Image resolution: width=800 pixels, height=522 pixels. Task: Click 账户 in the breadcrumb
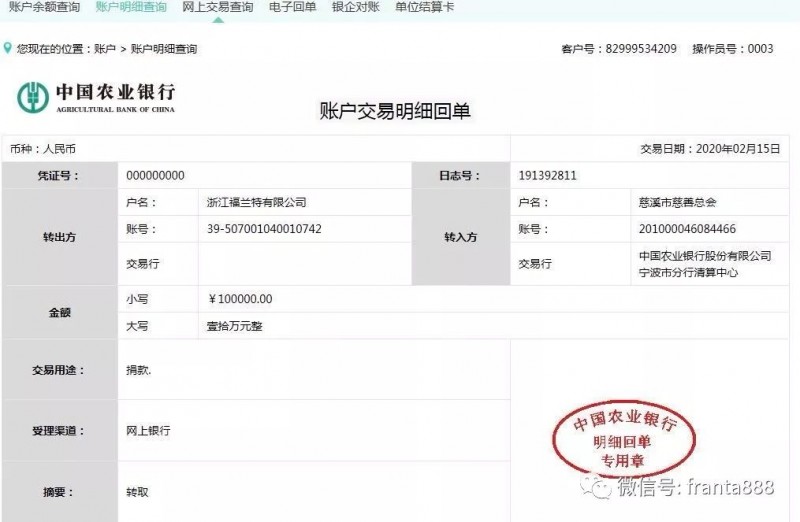pos(105,49)
